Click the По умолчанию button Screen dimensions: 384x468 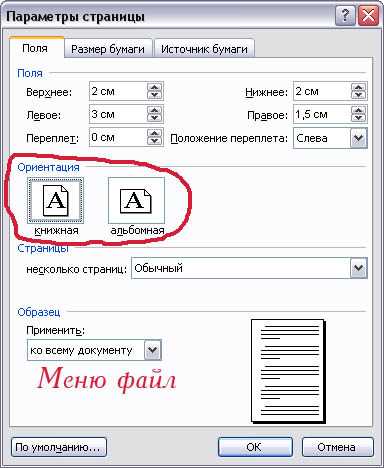click(59, 447)
